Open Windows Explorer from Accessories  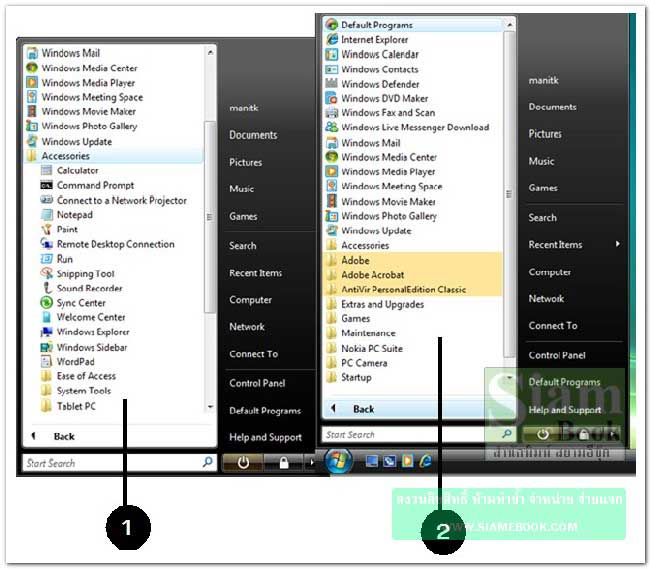point(85,332)
